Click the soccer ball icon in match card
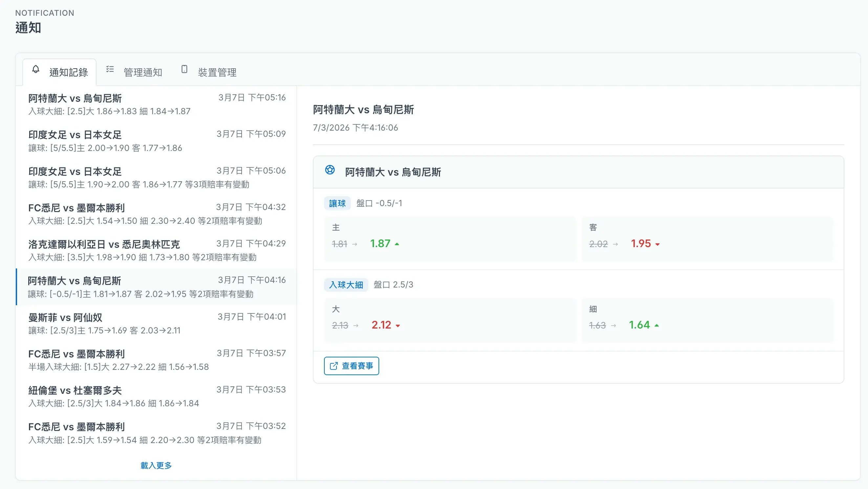 pyautogui.click(x=330, y=170)
